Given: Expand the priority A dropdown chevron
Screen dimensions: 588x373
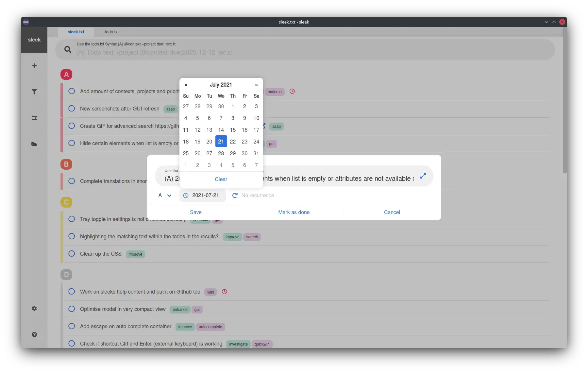Looking at the screenshot, I should [x=169, y=195].
